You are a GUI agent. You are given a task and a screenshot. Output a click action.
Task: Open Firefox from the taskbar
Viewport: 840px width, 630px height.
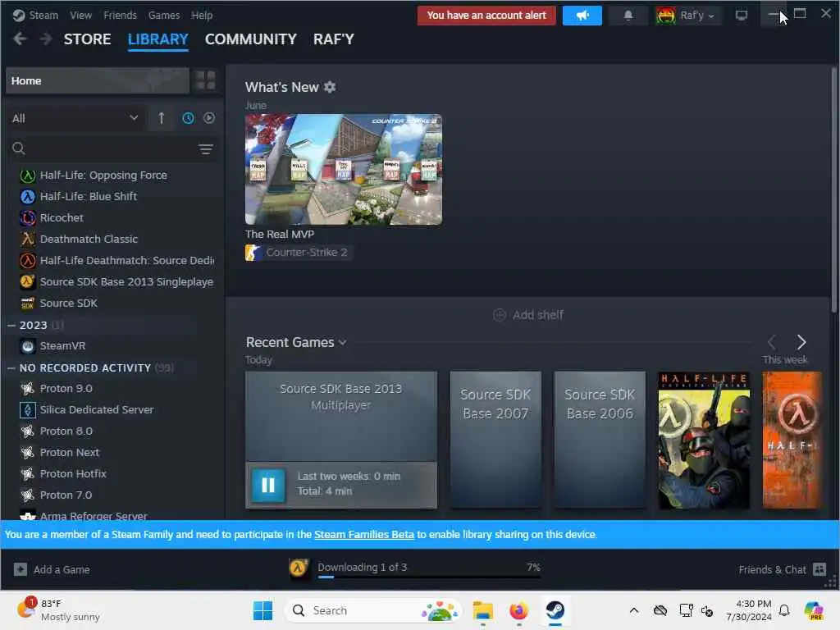click(x=518, y=610)
